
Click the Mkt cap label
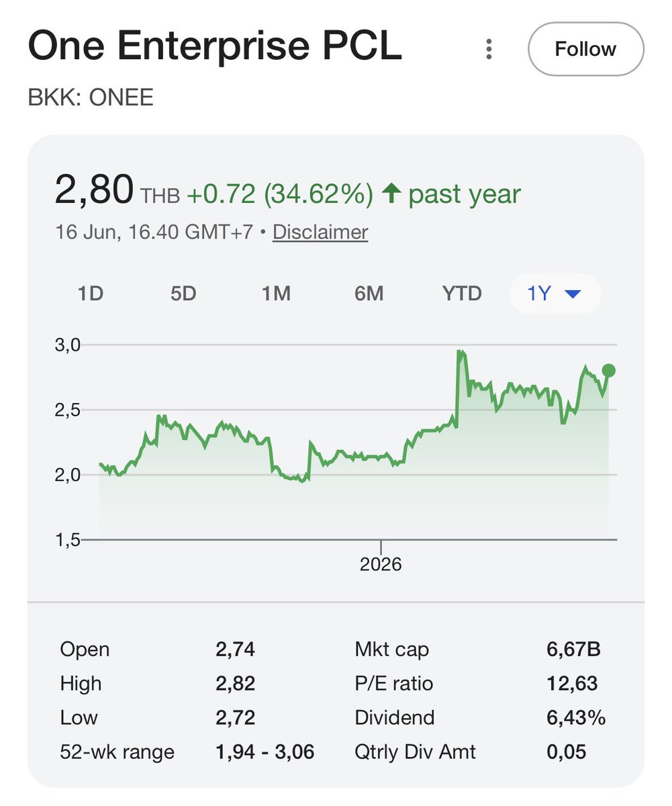(x=392, y=650)
